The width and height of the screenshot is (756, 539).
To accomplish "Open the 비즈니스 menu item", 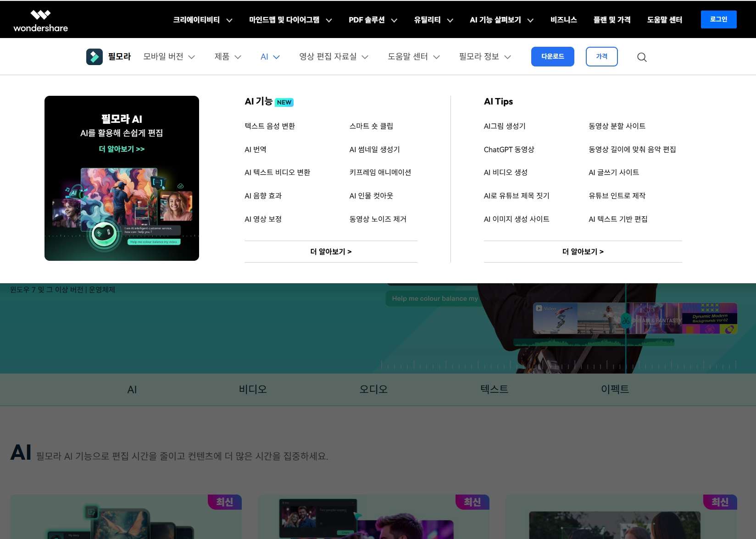I will pyautogui.click(x=564, y=20).
